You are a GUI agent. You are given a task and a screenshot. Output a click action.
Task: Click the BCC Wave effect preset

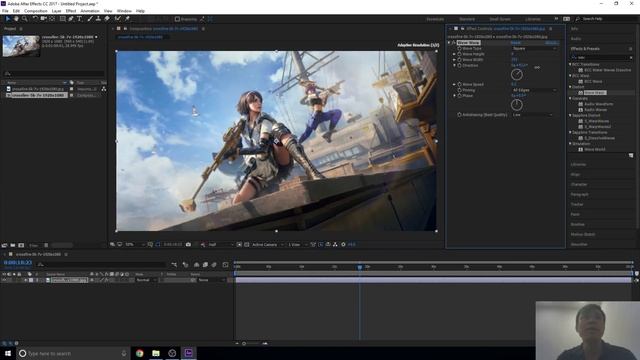(593, 81)
